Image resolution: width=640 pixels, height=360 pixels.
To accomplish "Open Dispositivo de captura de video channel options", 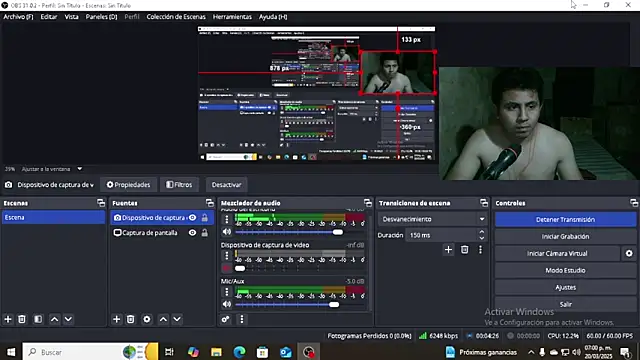I will tap(227, 256).
